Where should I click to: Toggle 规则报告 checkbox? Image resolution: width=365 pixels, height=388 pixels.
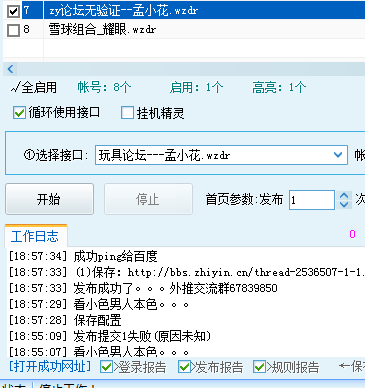pos(259,367)
